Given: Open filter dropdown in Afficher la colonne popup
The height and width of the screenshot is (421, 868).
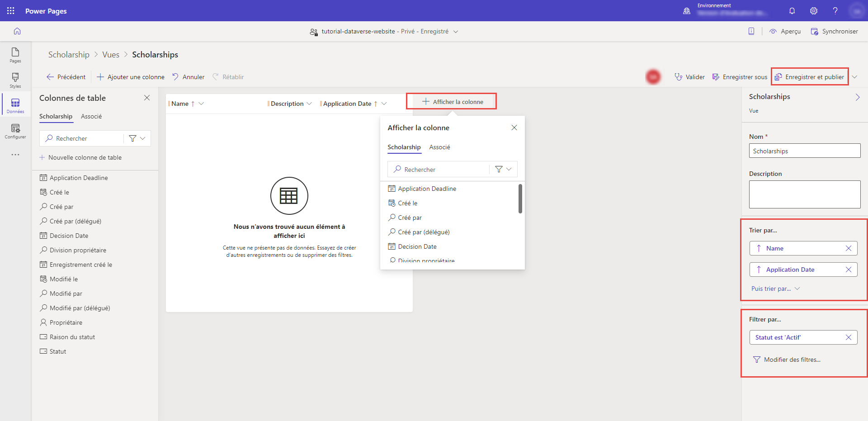Looking at the screenshot, I should pos(503,169).
